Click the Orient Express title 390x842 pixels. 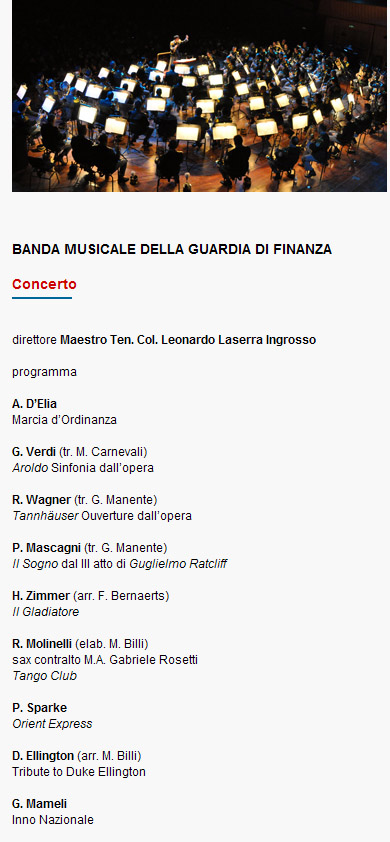(52, 724)
